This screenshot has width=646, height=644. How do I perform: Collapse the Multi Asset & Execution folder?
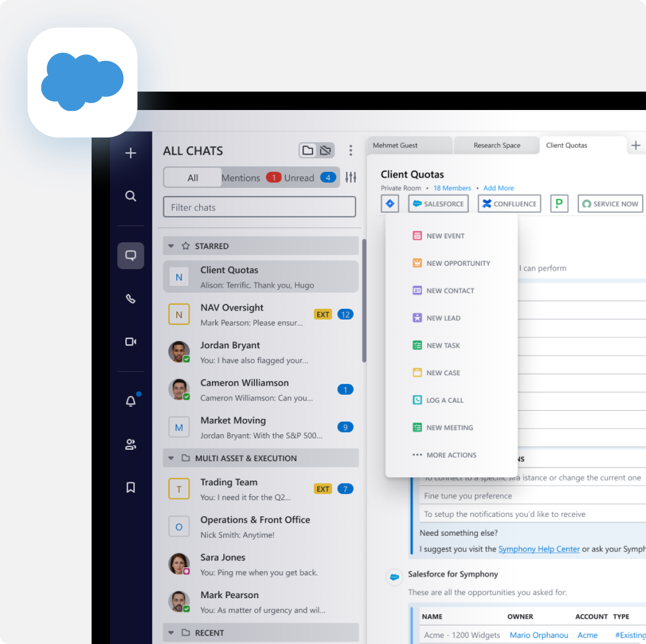coord(171,458)
